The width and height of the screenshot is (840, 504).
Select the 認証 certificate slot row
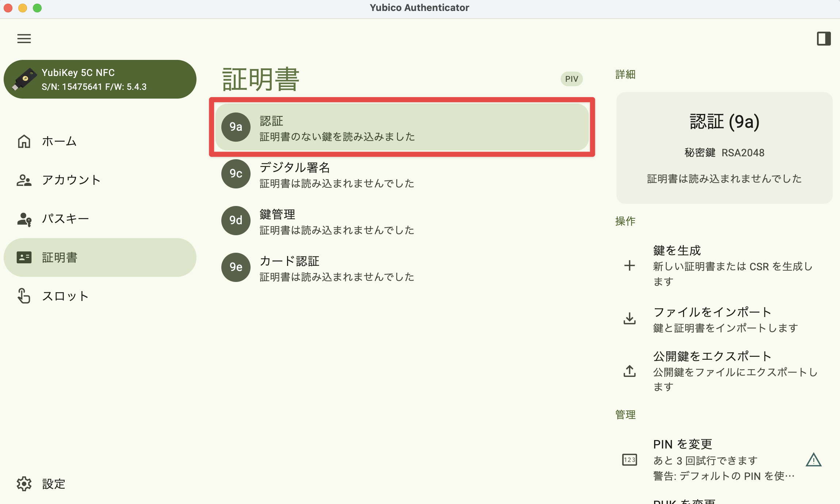pyautogui.click(x=402, y=127)
